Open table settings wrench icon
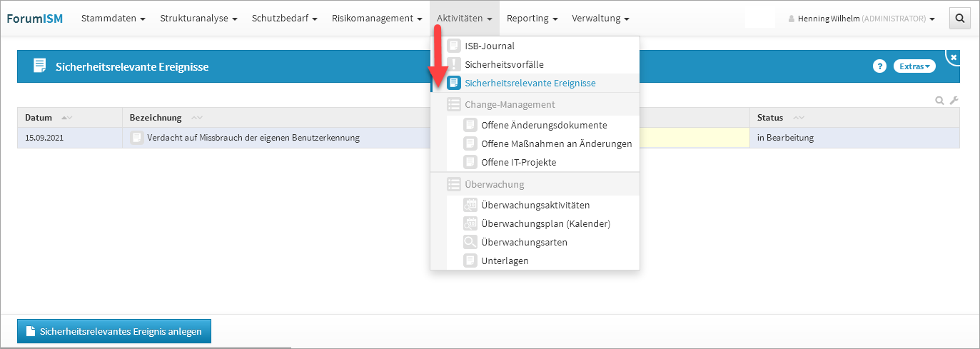Viewport: 980px width, 349px height. (x=953, y=101)
